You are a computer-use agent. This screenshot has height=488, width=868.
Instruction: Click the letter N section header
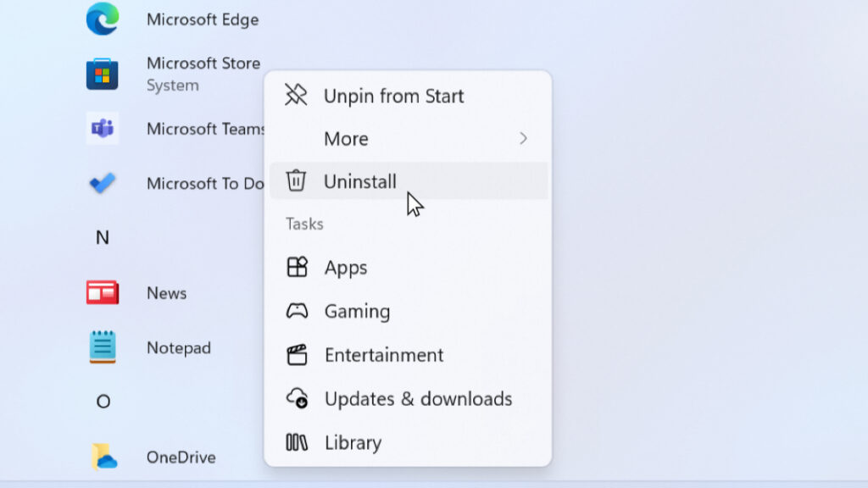[102, 238]
